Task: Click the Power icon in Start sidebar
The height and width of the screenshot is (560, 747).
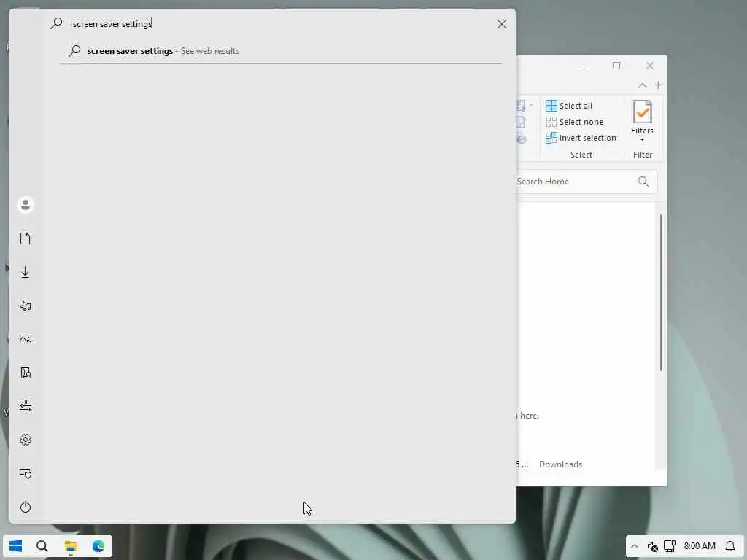Action: (26, 507)
